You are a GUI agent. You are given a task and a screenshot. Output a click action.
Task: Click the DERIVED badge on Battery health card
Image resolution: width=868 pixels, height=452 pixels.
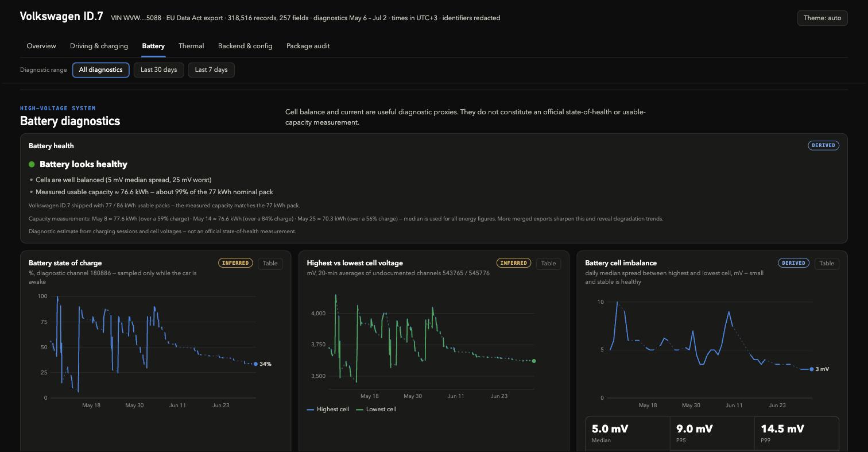click(x=823, y=145)
